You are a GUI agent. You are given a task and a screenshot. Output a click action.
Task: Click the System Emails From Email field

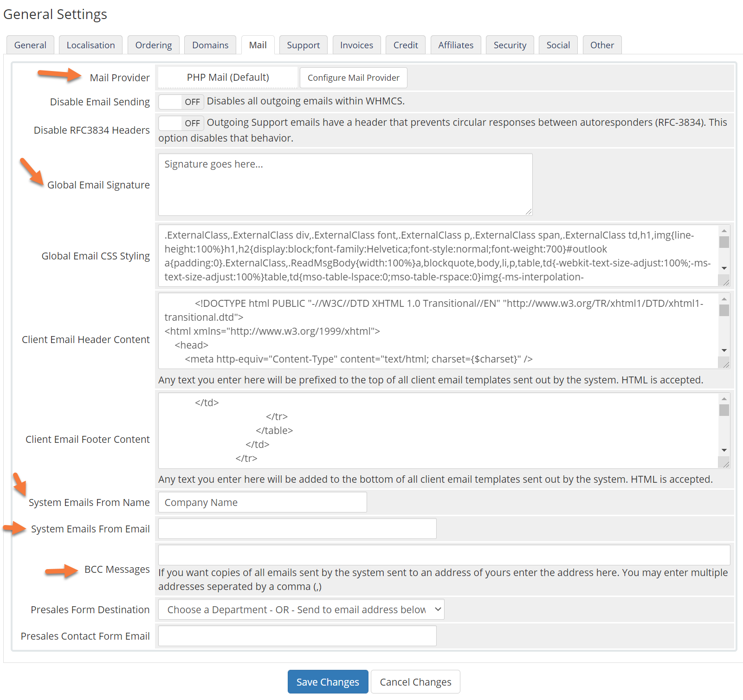pos(297,529)
